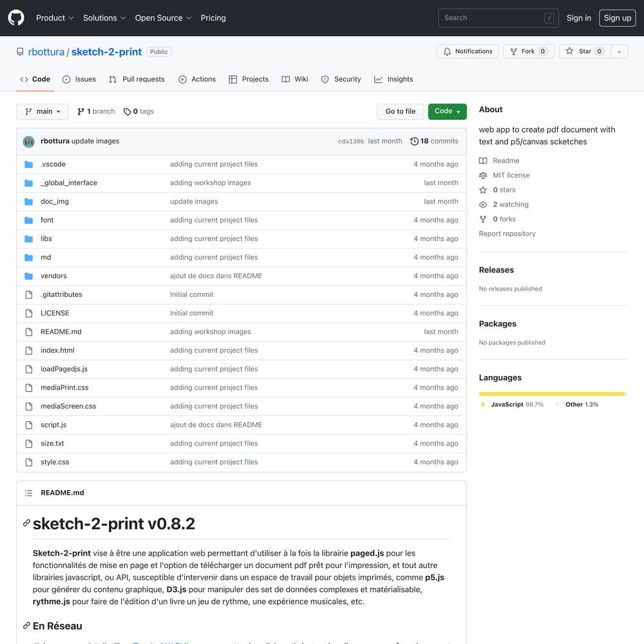
Task: Open the 'ajout de docs dans README' commit for vendors
Action: pos(216,276)
